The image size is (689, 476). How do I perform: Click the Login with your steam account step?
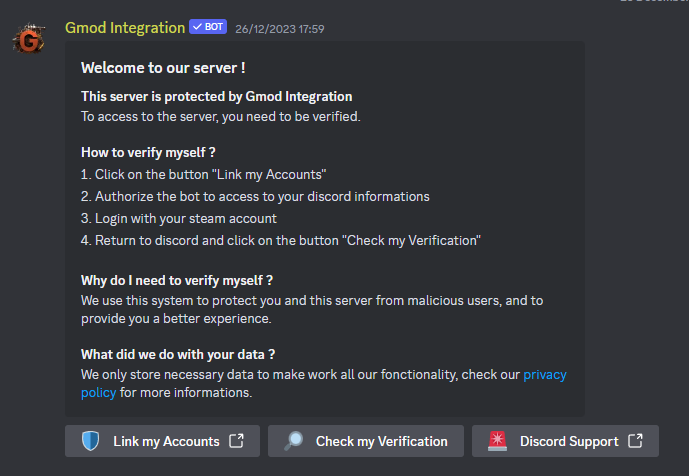(179, 218)
